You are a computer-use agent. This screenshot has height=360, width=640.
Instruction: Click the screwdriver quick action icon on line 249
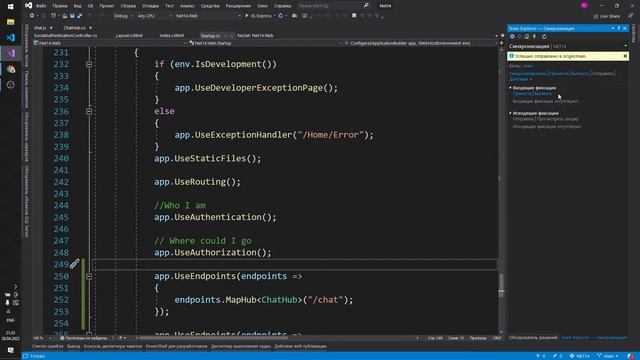[x=74, y=264]
